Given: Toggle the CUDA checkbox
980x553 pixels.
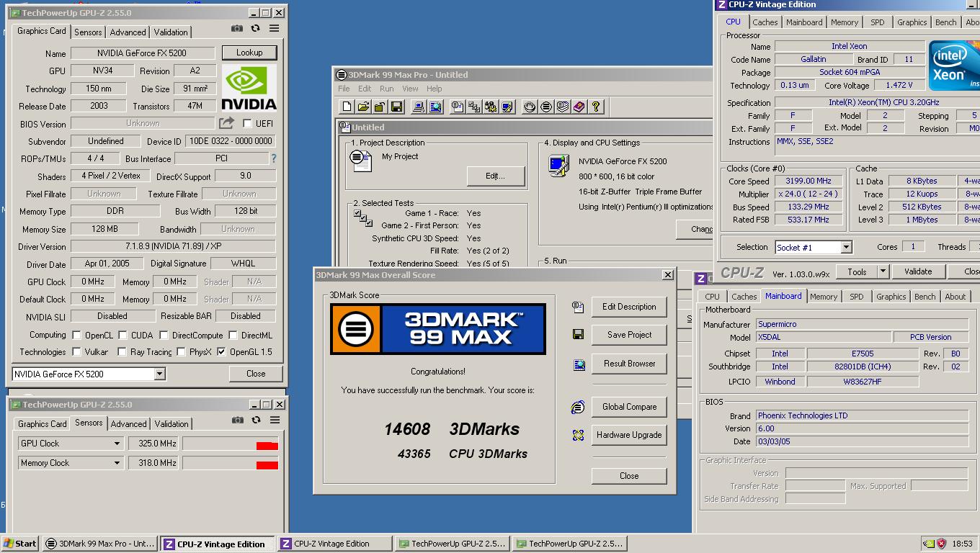Looking at the screenshot, I should click(x=122, y=335).
